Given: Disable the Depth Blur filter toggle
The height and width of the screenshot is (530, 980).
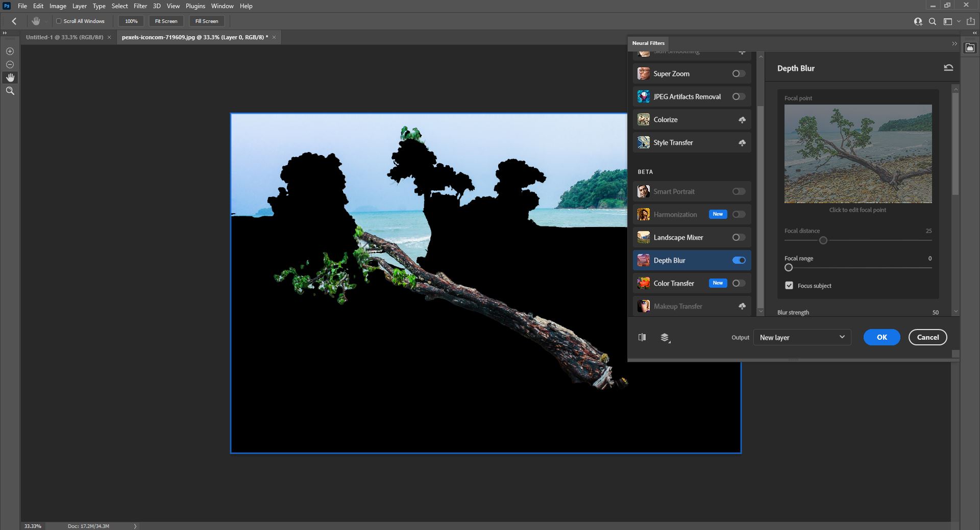Looking at the screenshot, I should 739,260.
